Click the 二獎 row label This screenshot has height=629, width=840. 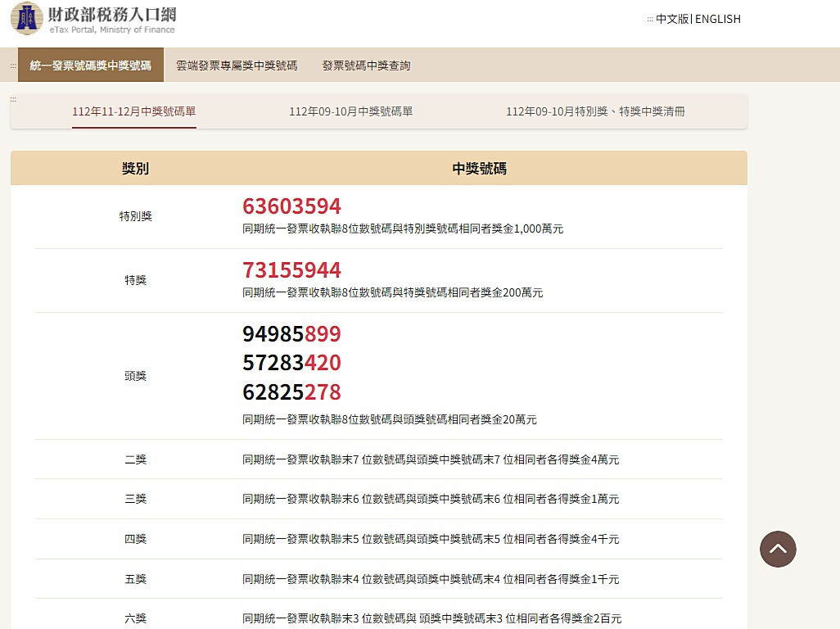click(136, 459)
